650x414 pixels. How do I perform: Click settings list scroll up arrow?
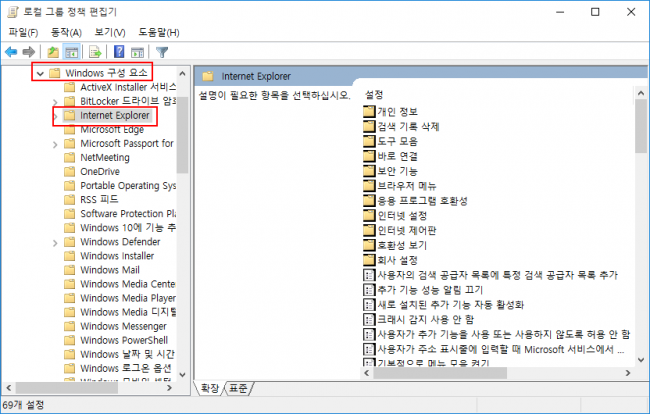[641, 93]
